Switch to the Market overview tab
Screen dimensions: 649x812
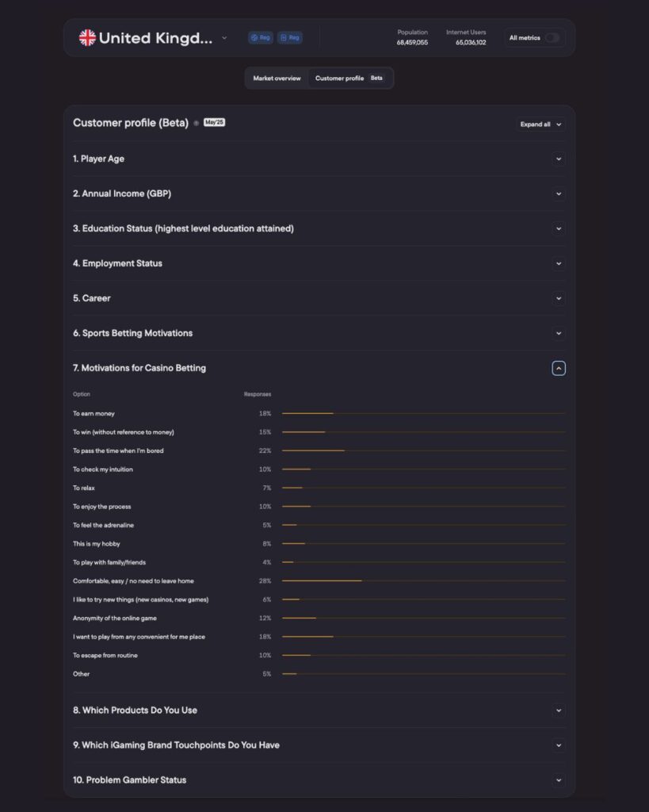point(277,79)
